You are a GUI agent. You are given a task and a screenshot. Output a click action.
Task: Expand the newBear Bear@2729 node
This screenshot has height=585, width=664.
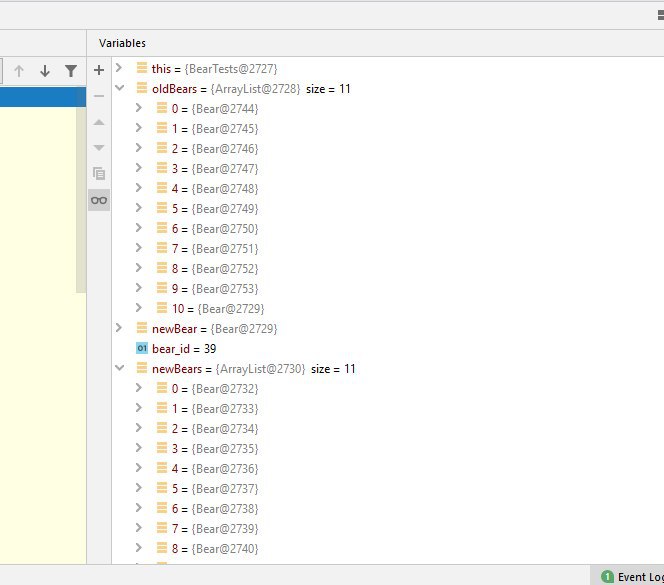[x=119, y=328]
